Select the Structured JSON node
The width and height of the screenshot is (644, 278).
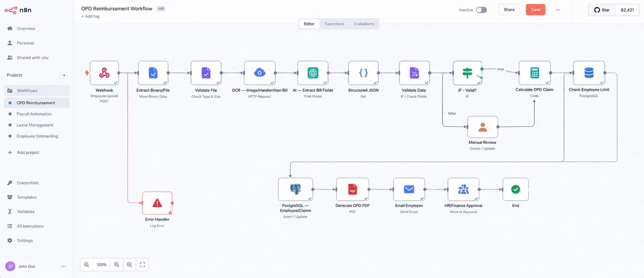(x=363, y=73)
